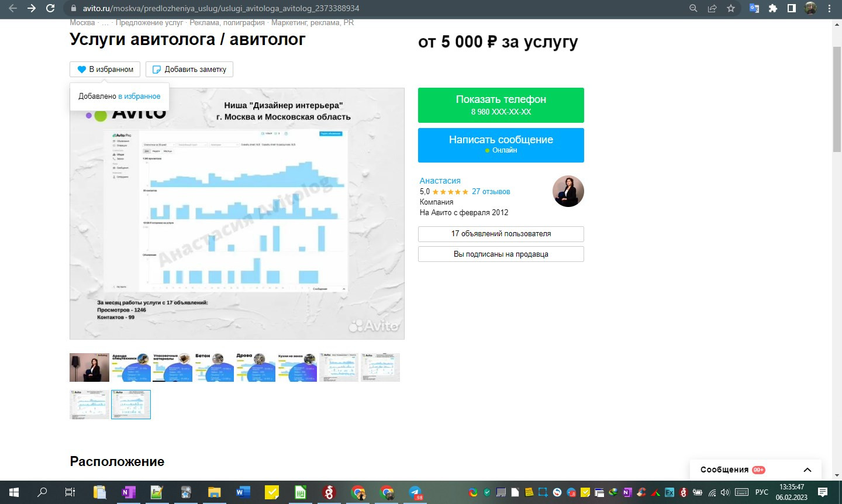The image size is (842, 504).
Task: Open the '27 отзывов' reviews link
Action: click(491, 192)
